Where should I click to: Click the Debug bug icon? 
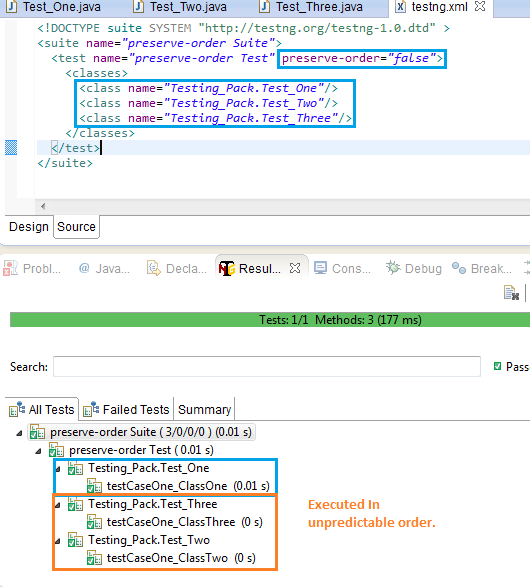click(393, 268)
